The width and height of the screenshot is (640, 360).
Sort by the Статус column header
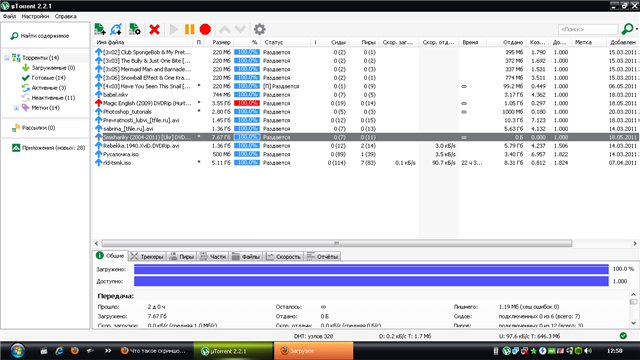287,42
